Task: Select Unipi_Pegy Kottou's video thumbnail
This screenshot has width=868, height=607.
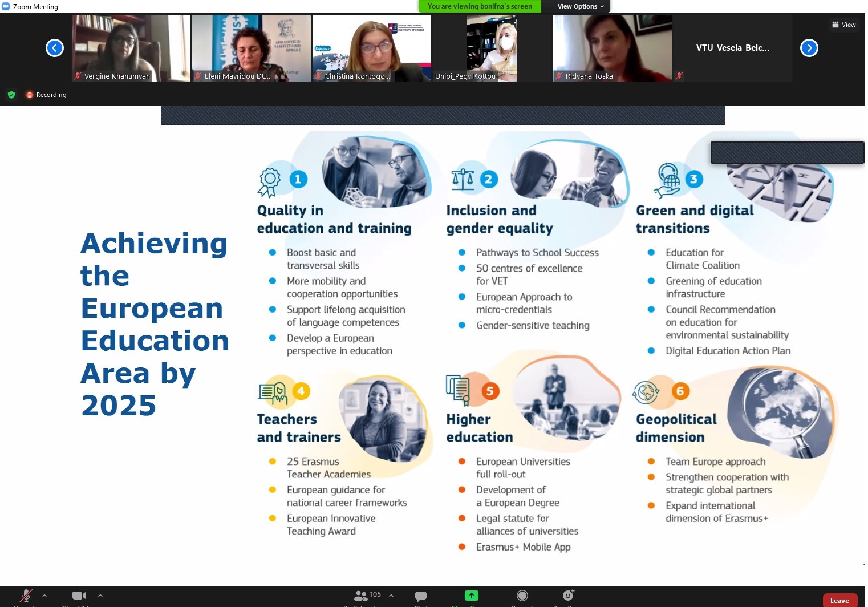Action: click(492, 48)
